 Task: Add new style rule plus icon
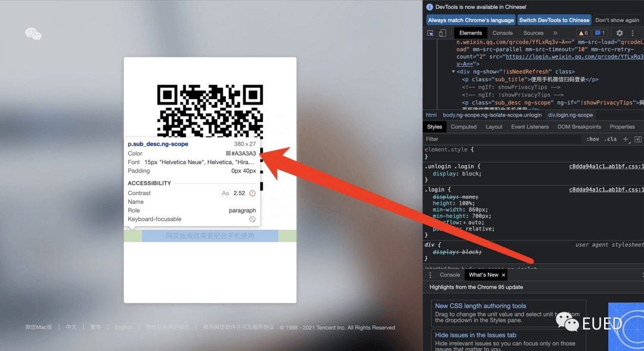[626, 139]
